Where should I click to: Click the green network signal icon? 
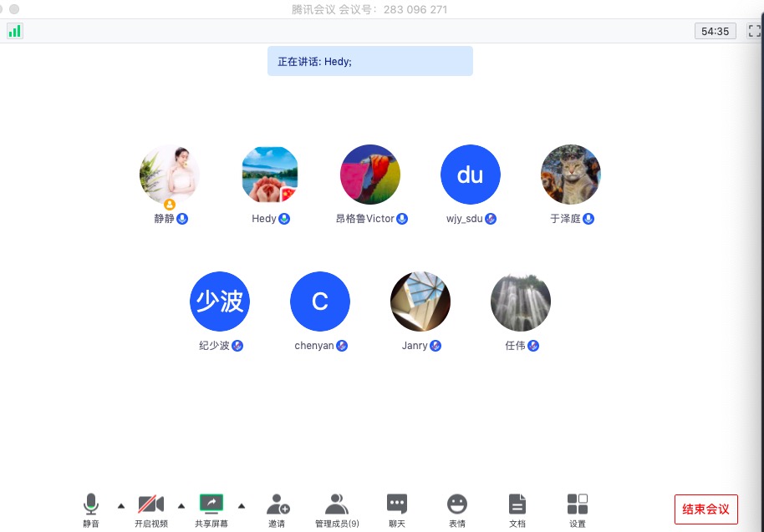14,31
